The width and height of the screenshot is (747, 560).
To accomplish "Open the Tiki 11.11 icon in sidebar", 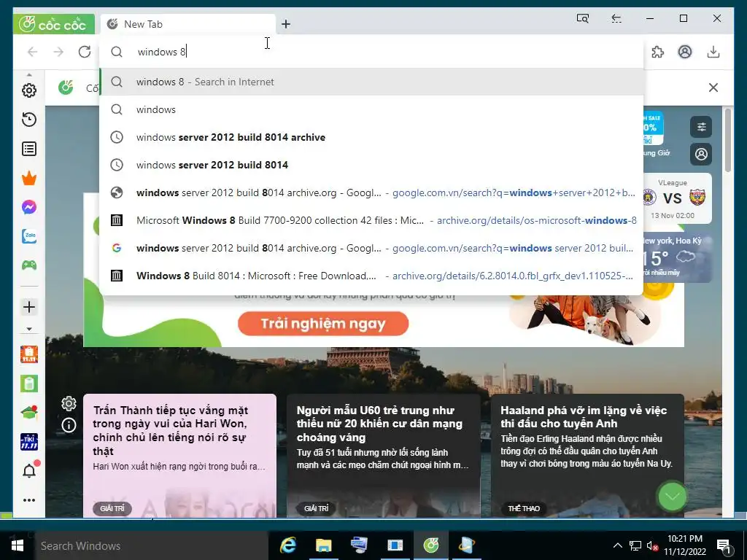I will pos(29,441).
